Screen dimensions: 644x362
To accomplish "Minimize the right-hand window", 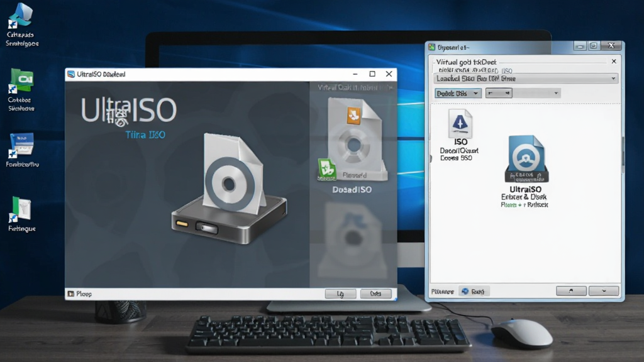I will coord(580,47).
